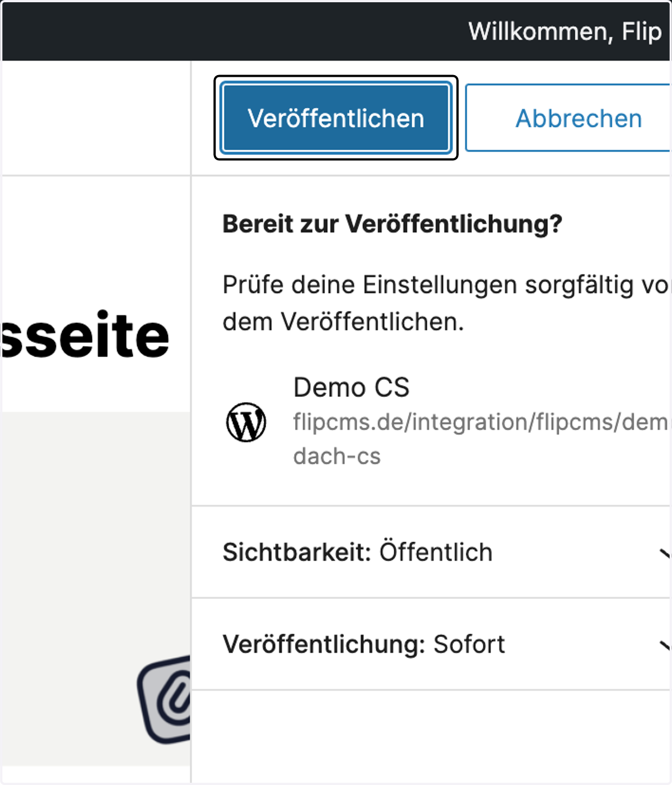Click the paperclip image in the editor
The image size is (672, 785).
[165, 699]
